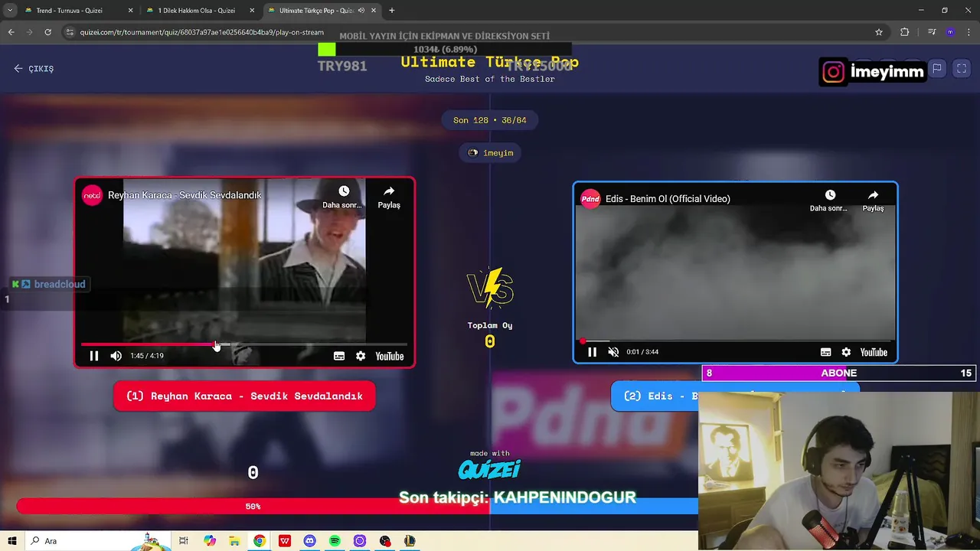Screen dimensions: 980x551
Task: Open the Edis - Benim Ol video title
Action: (x=668, y=199)
